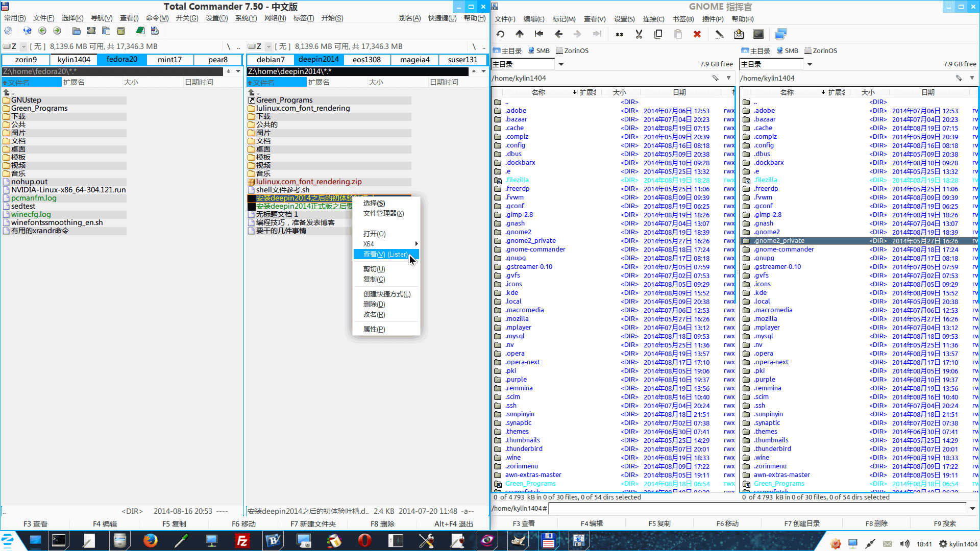
Task: Click the gear icon in Total Commander toolbar
Action: pos(8,31)
